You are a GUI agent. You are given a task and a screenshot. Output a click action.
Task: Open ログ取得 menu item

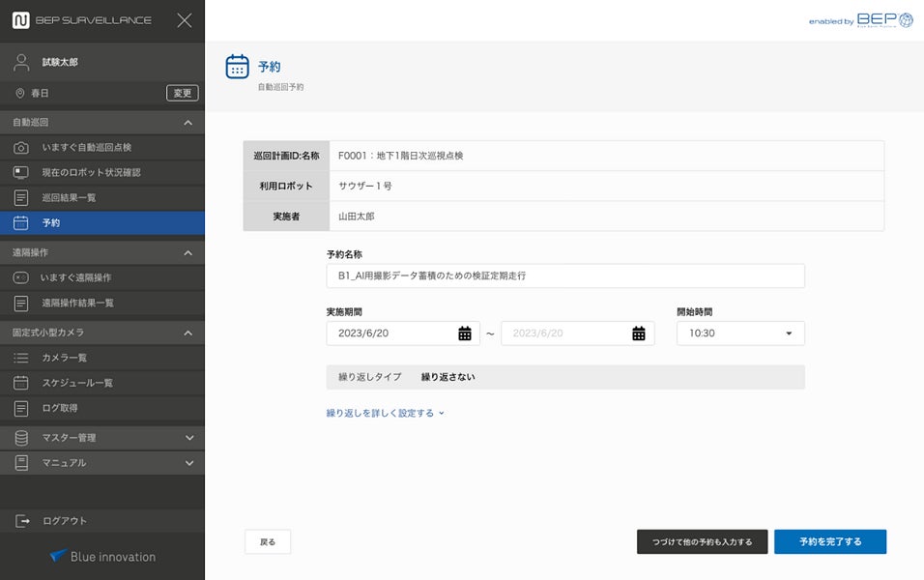pyautogui.click(x=60, y=409)
